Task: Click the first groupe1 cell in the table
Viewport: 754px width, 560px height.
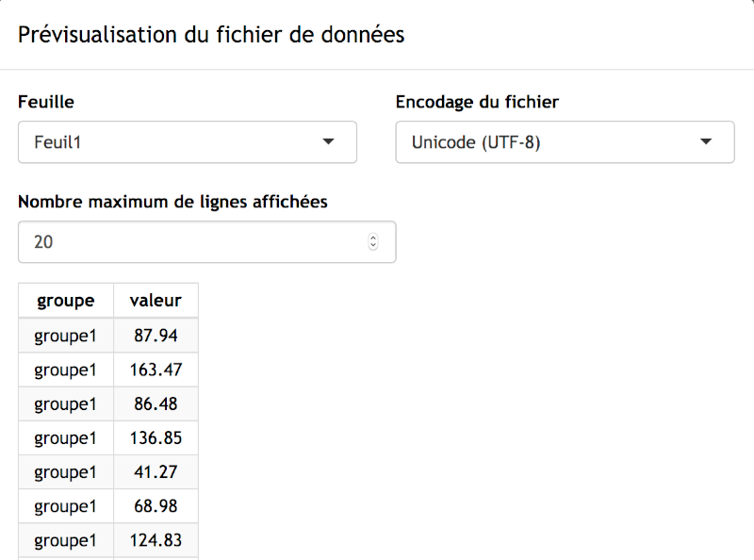Action: coord(64,335)
